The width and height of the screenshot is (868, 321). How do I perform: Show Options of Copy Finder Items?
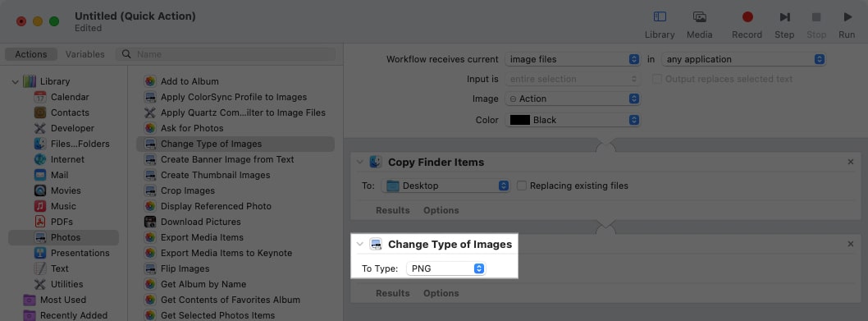click(441, 211)
